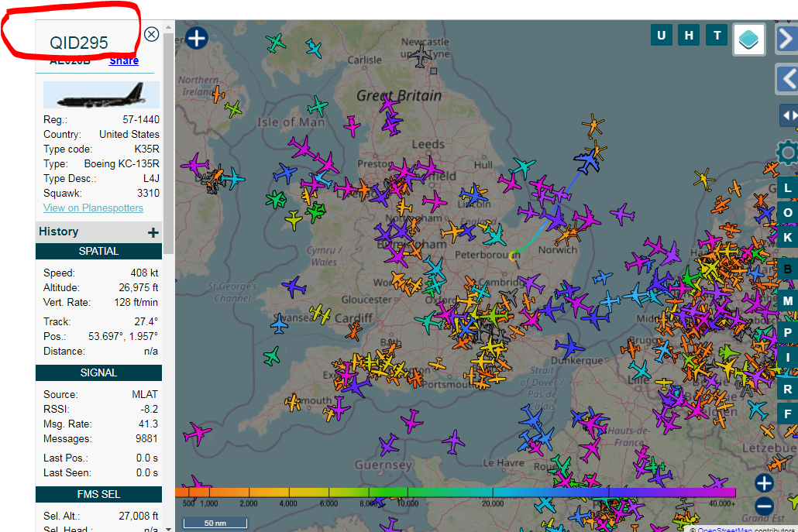
Task: Toggle the L map button
Action: point(788,188)
